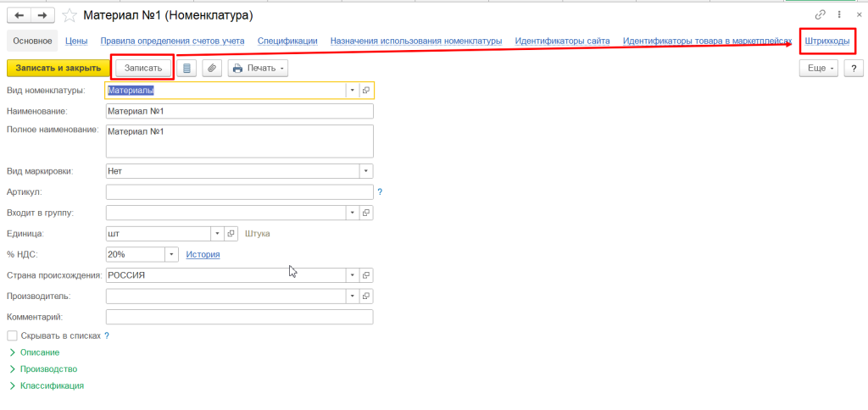Click the back navigation arrow
The image size is (868, 410).
[x=19, y=15]
